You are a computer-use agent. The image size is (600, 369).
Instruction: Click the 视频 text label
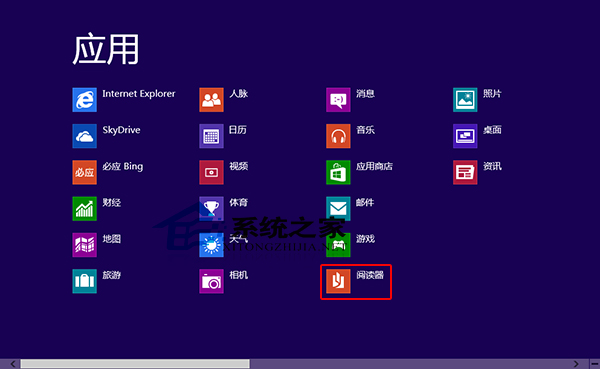pyautogui.click(x=239, y=166)
